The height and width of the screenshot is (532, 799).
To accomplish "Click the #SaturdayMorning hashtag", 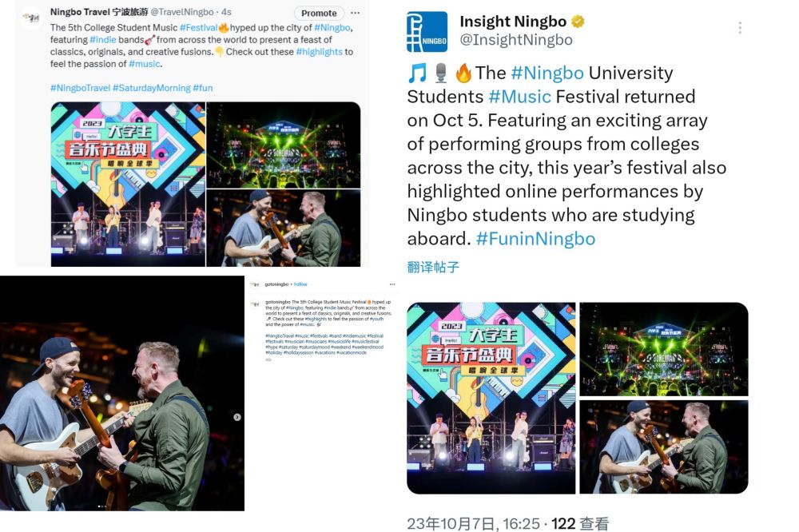I will (151, 88).
